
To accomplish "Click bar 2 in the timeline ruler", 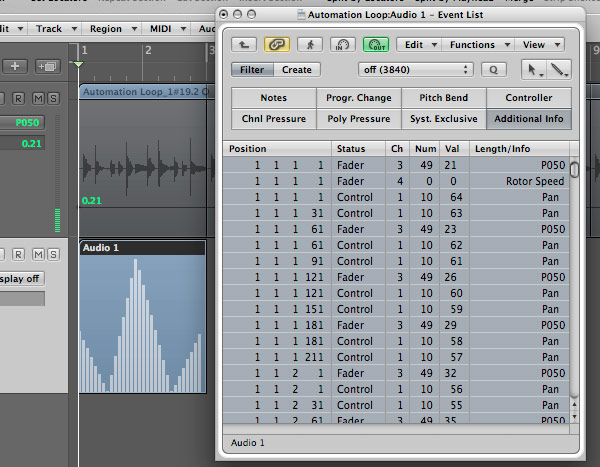I will pyautogui.click(x=148, y=50).
